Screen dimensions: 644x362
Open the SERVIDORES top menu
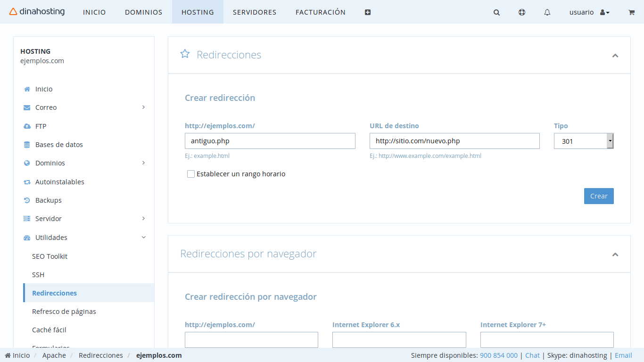pos(255,12)
